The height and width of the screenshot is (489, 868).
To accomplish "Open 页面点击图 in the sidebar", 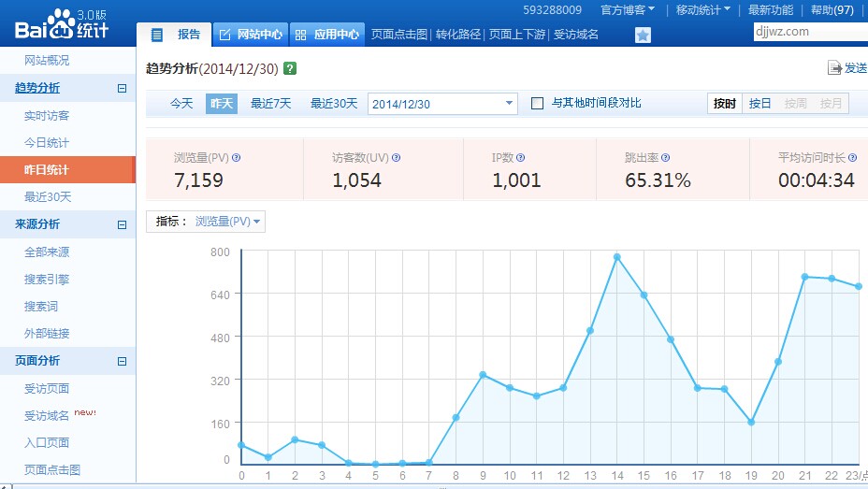I will pos(52,470).
